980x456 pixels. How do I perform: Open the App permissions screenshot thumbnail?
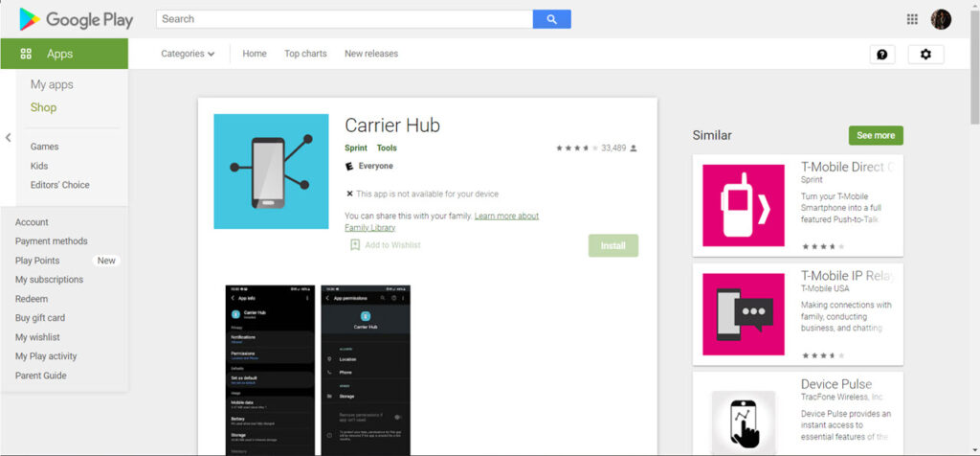click(x=366, y=371)
